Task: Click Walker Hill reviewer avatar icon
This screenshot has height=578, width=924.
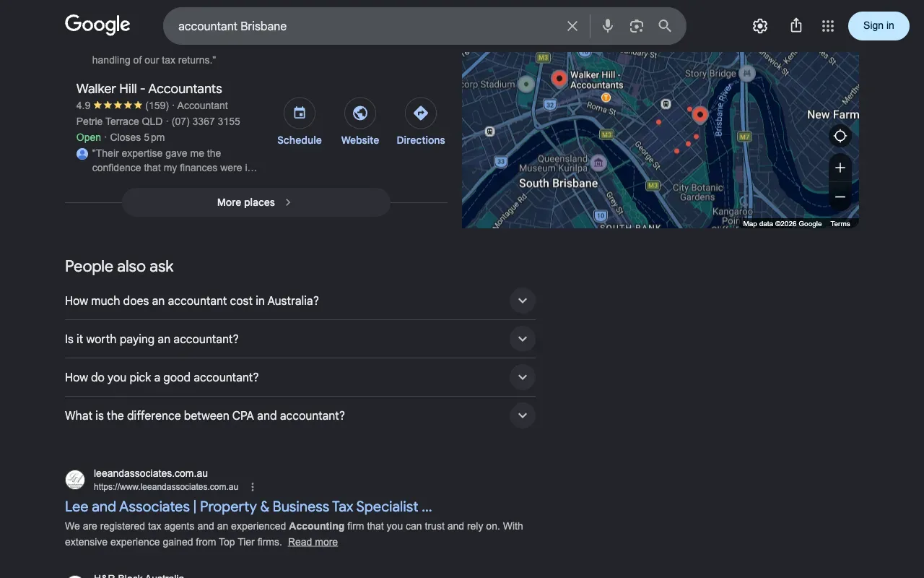Action: tap(82, 154)
